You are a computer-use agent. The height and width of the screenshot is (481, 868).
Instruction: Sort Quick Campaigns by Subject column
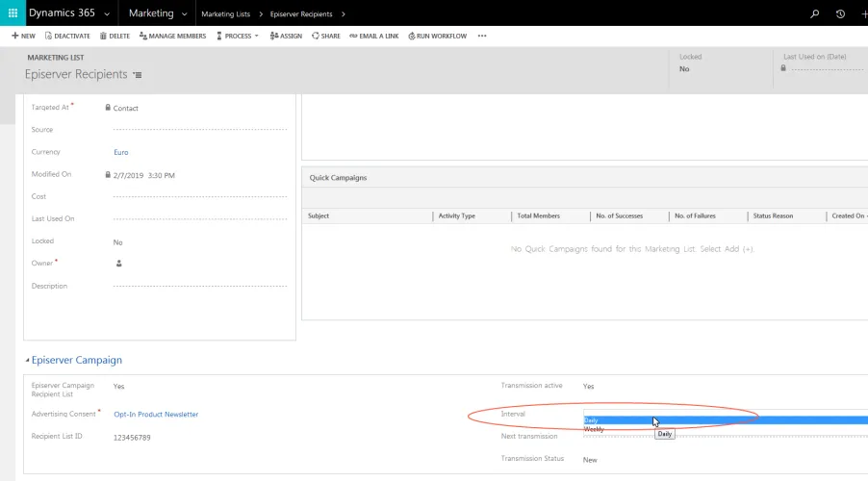coord(319,215)
